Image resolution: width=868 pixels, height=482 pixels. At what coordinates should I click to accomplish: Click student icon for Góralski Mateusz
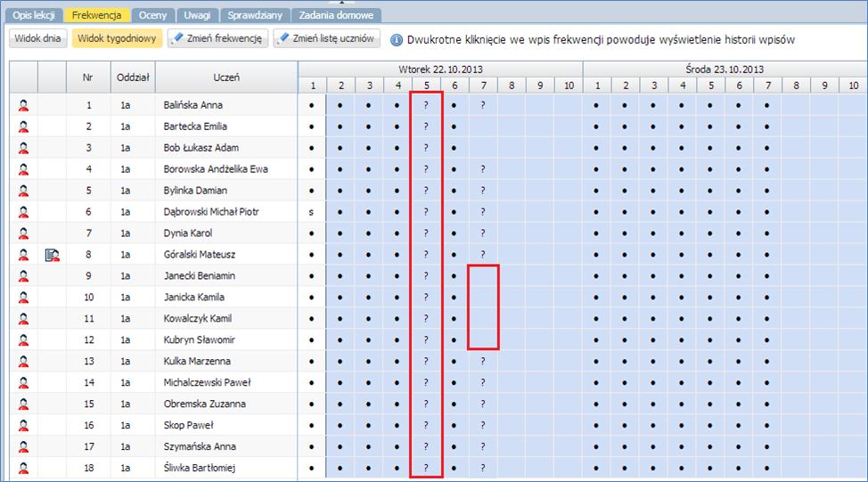[x=23, y=255]
